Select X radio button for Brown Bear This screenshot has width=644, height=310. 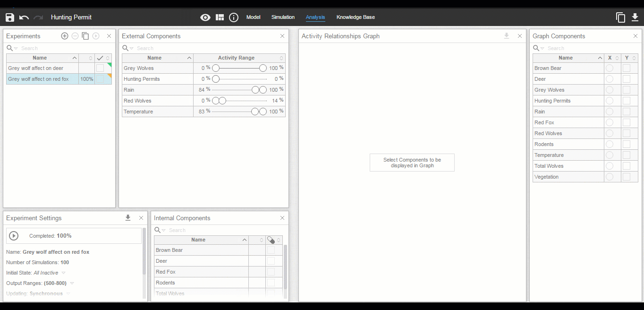click(x=610, y=68)
